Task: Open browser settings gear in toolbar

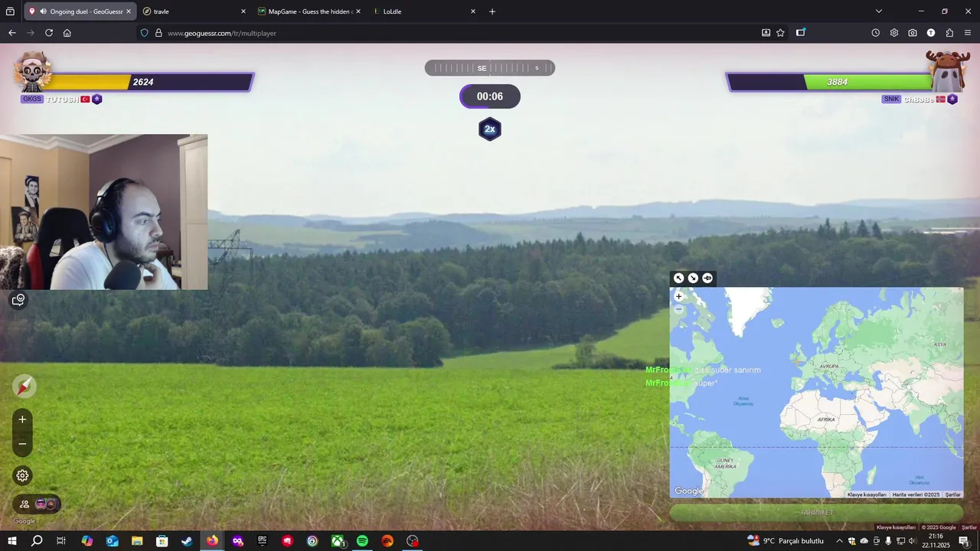Action: [x=894, y=33]
